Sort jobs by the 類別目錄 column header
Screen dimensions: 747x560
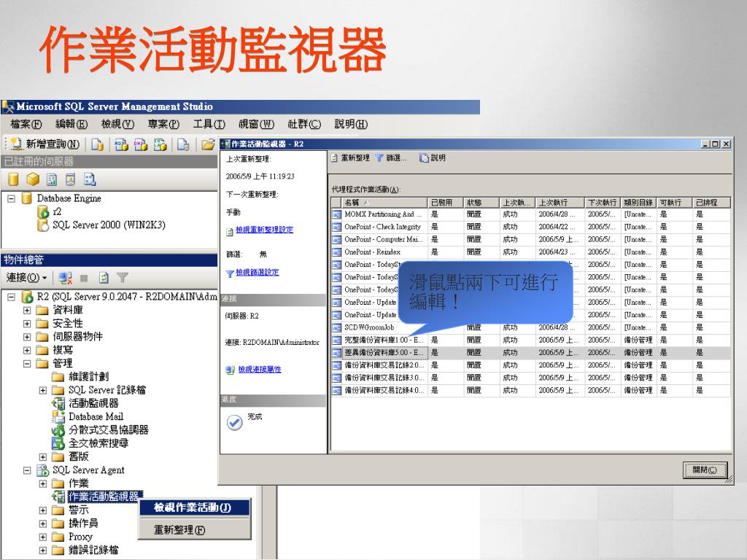[x=638, y=203]
